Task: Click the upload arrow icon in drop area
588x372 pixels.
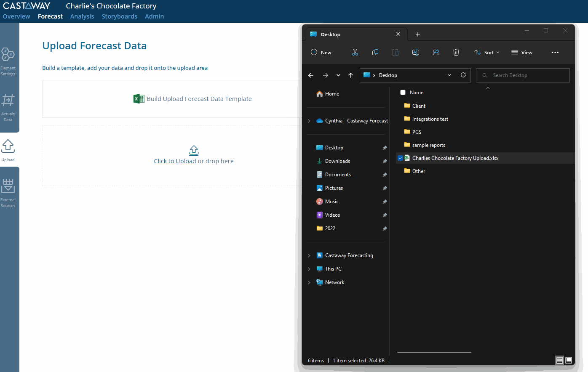Action: click(194, 150)
